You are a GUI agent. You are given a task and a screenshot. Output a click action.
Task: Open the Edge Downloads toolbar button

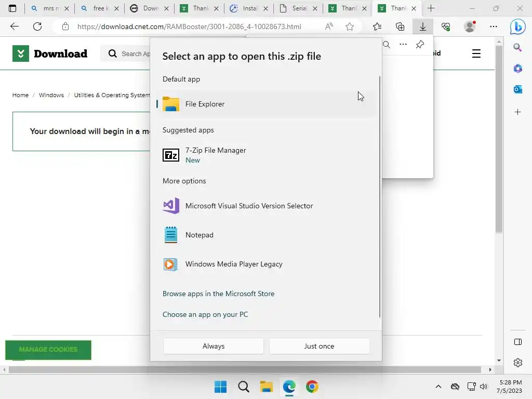[423, 26]
